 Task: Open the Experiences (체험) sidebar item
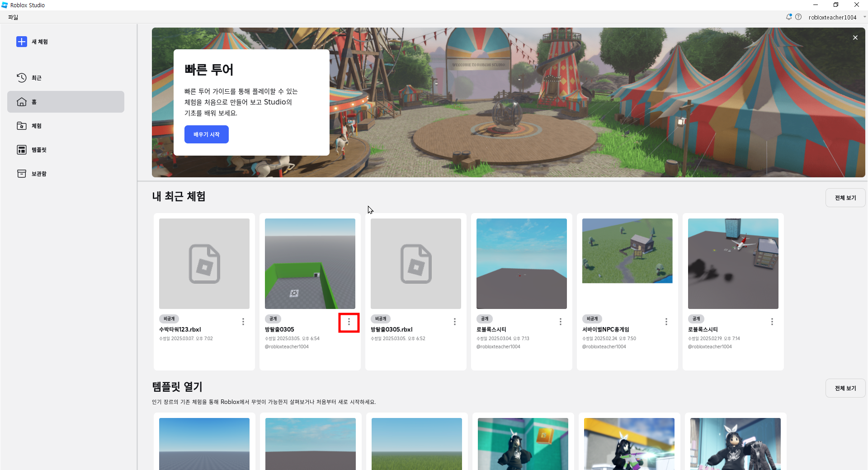[66, 126]
